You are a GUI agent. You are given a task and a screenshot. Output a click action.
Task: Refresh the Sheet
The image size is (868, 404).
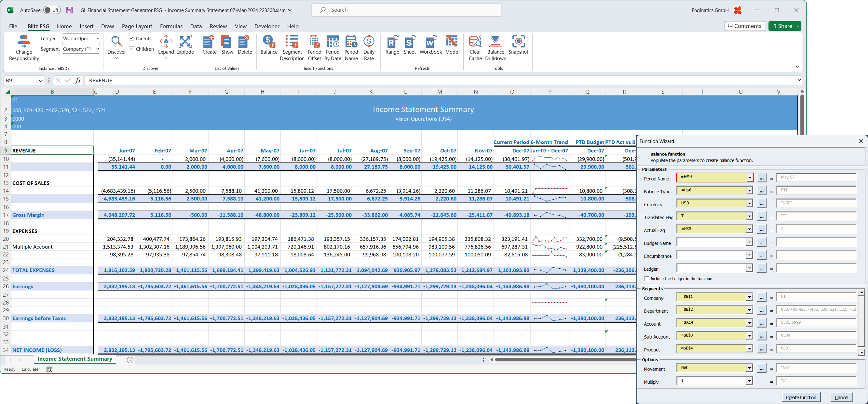[410, 45]
